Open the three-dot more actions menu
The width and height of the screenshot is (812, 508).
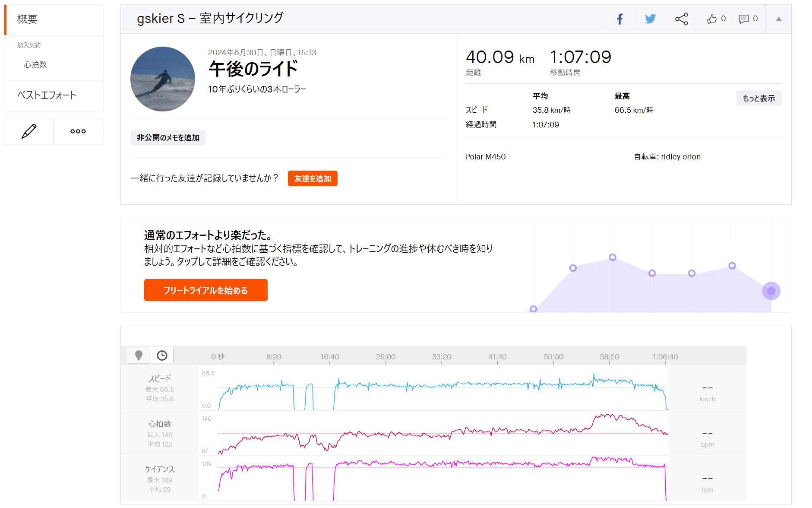(x=78, y=131)
